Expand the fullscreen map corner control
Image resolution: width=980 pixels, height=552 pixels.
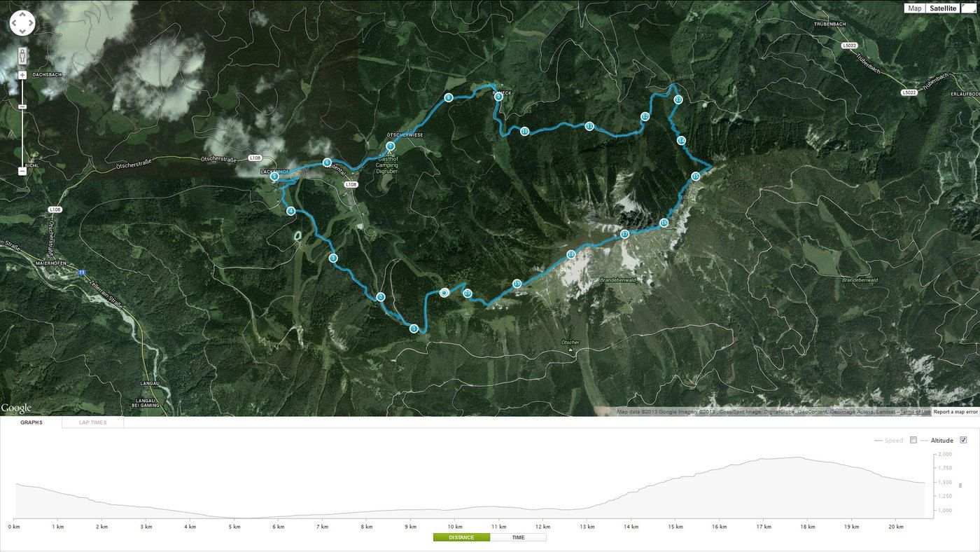[x=969, y=8]
